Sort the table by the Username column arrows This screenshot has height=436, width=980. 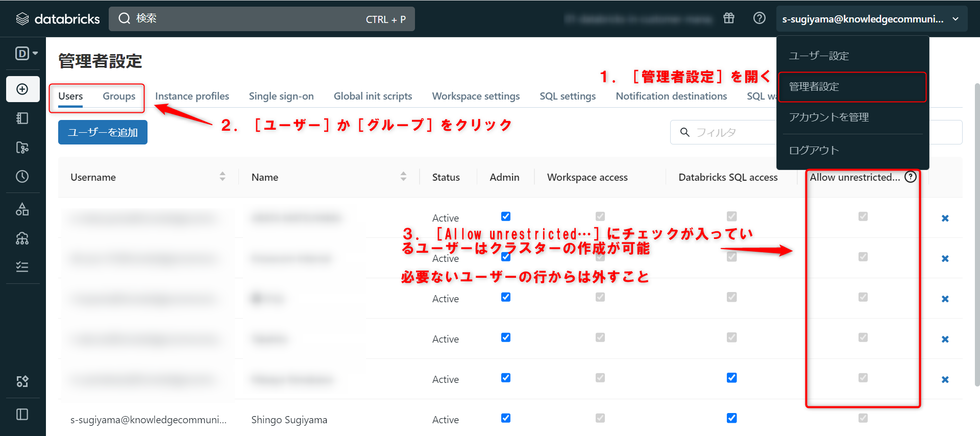pos(223,177)
